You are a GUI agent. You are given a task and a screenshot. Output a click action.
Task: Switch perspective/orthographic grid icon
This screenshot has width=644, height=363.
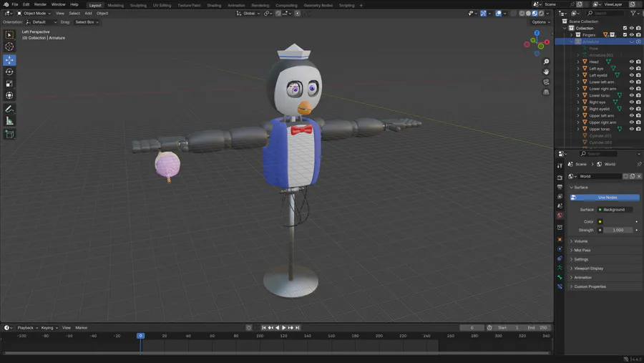point(546,92)
